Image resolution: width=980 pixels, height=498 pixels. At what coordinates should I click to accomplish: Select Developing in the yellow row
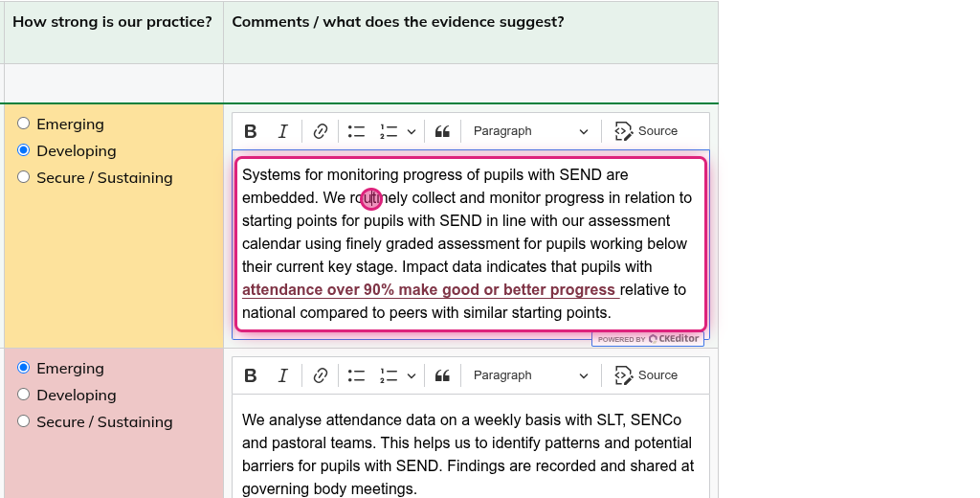click(x=24, y=150)
